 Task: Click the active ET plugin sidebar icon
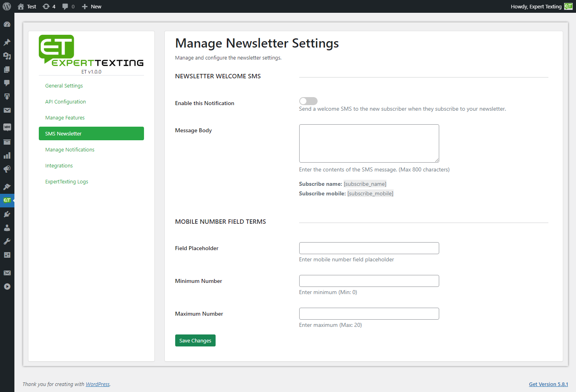pos(7,200)
